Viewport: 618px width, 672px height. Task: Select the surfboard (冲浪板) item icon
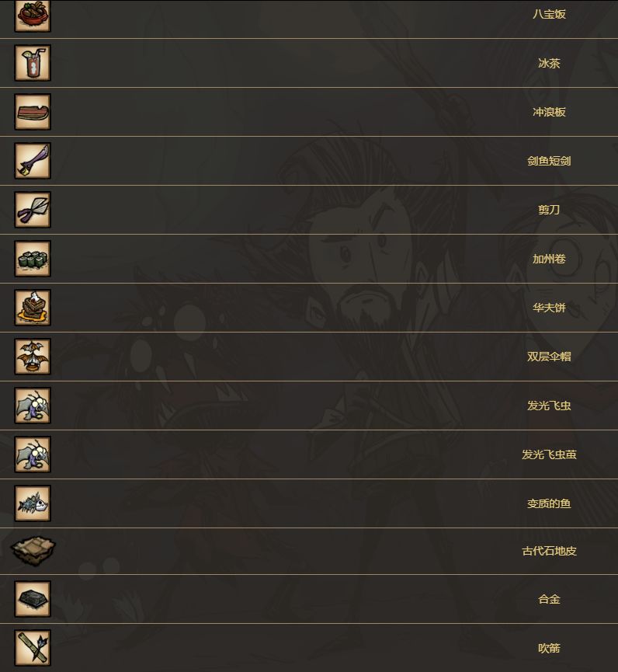click(33, 112)
